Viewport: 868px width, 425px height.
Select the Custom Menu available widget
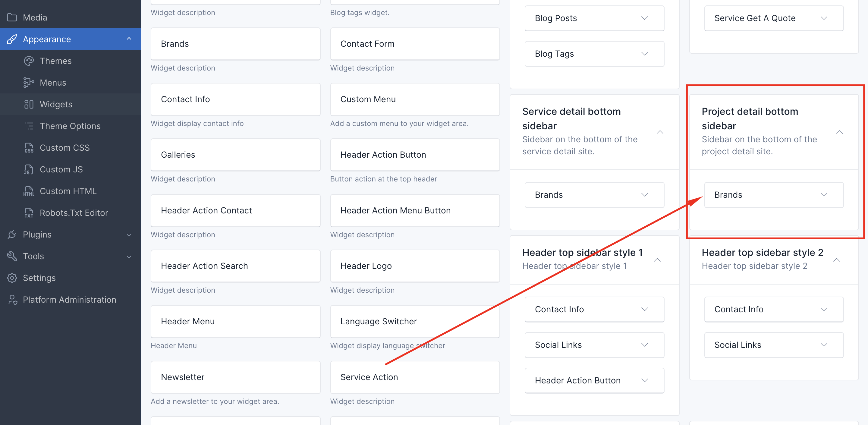pos(415,99)
